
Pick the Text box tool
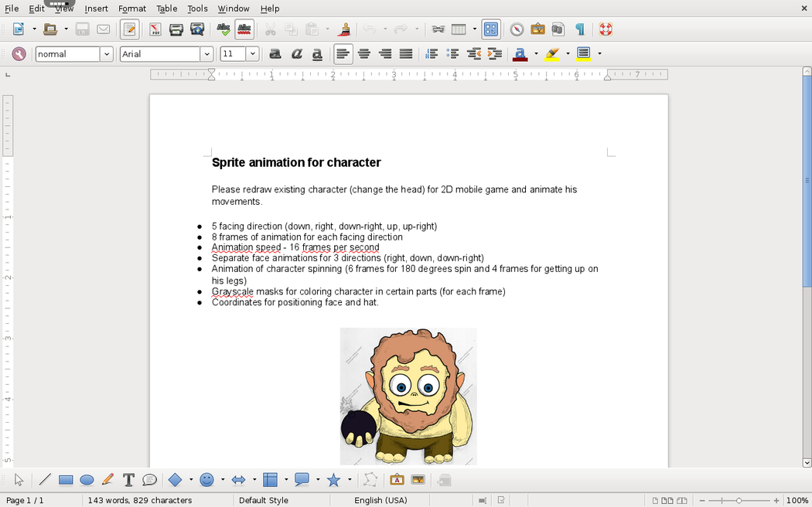[x=128, y=480]
